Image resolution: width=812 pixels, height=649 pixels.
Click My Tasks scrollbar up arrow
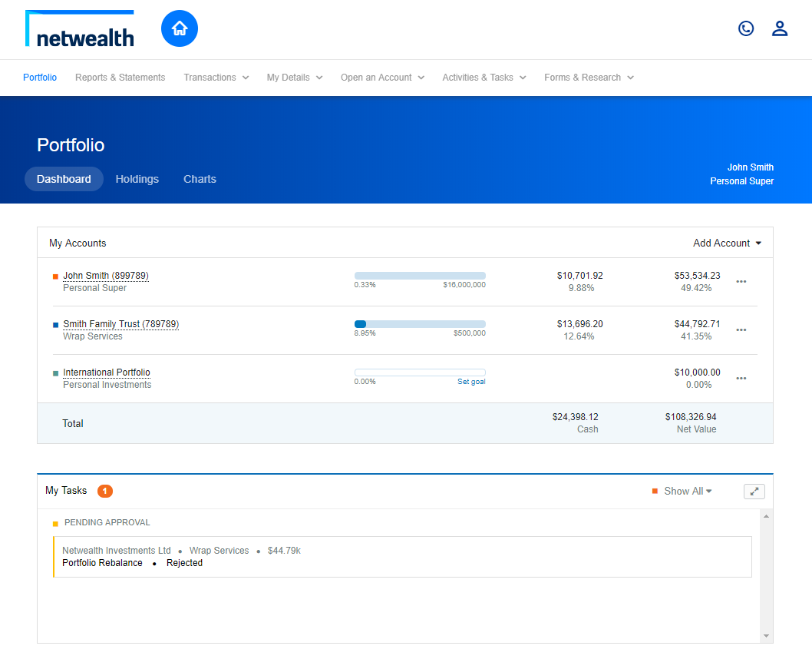pyautogui.click(x=766, y=516)
